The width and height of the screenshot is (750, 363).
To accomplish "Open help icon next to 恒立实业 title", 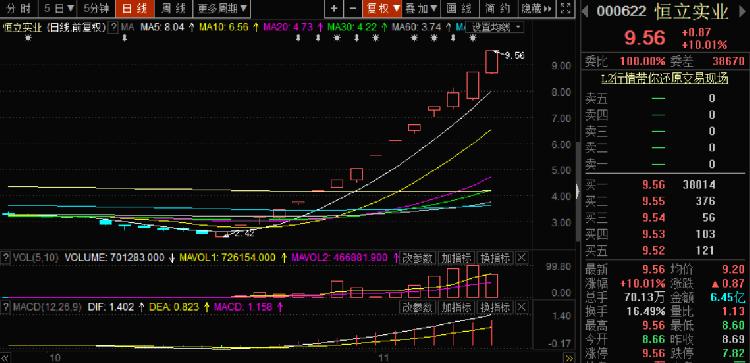I will [x=113, y=28].
